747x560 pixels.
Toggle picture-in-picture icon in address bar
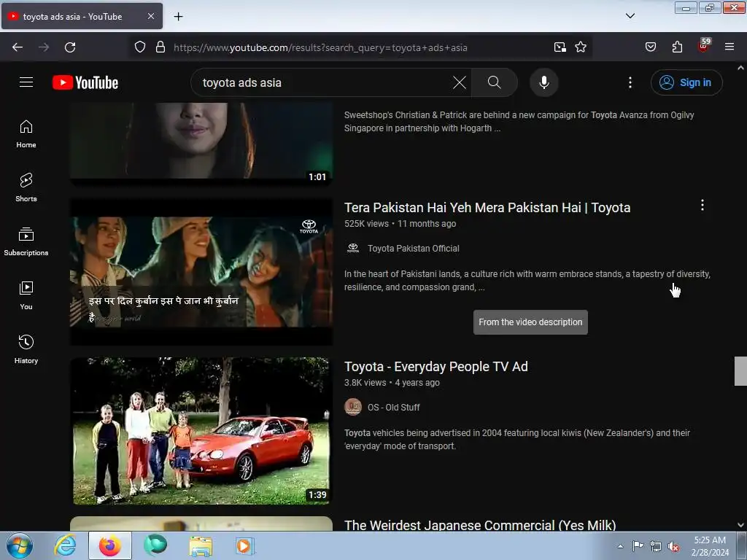[560, 47]
